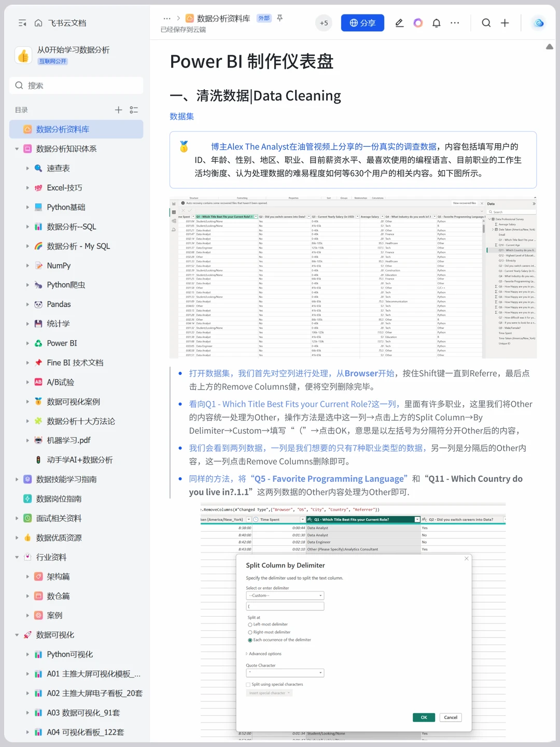Open the edit pencil icon in top bar
The height and width of the screenshot is (747, 560).
(399, 23)
